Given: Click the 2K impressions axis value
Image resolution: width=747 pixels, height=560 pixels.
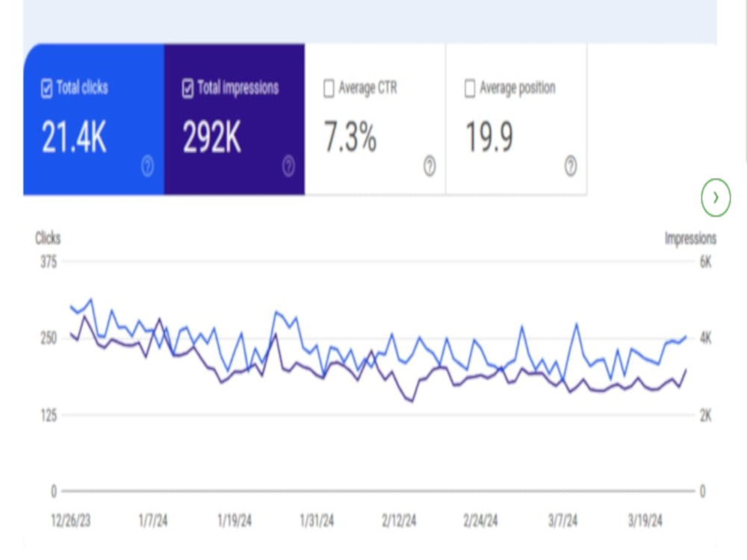Looking at the screenshot, I should point(706,416).
